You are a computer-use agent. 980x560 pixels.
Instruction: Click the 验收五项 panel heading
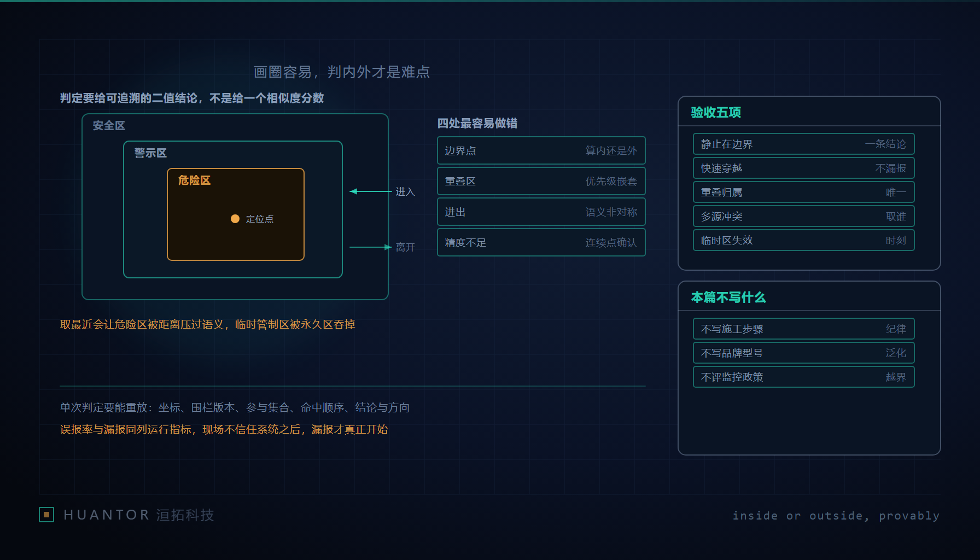coord(716,112)
